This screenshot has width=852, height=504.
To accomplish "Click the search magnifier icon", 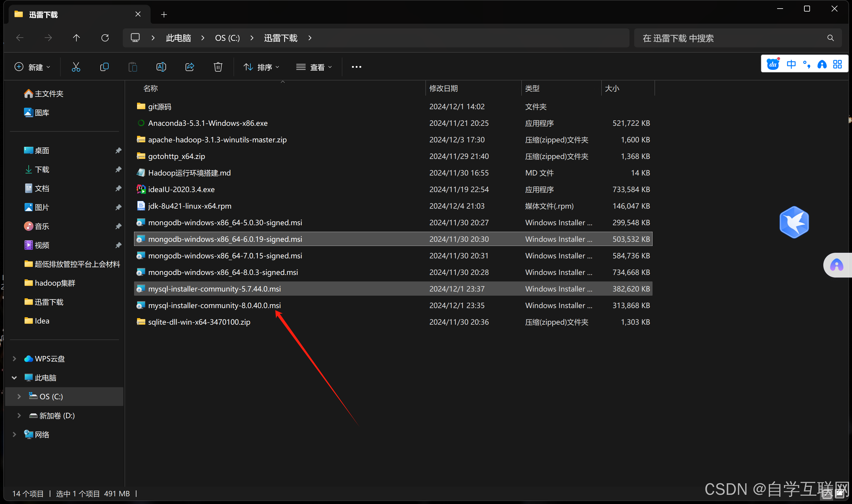I will pos(830,38).
